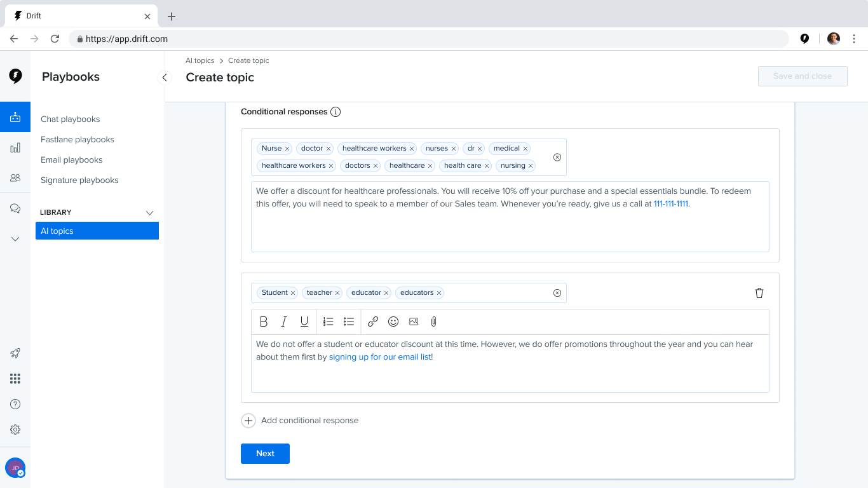The height and width of the screenshot is (488, 868).
Task: Collapse the Playbooks sidebar panel
Action: pyautogui.click(x=165, y=78)
